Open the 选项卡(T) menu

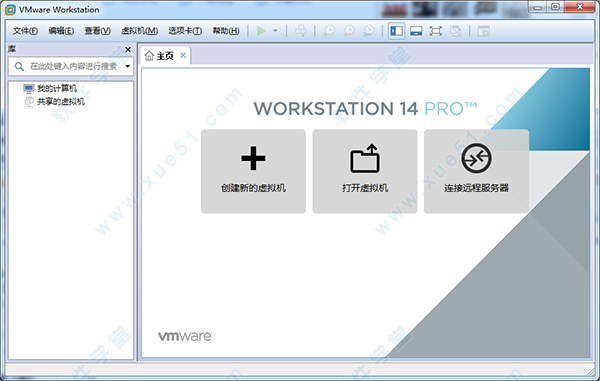(x=185, y=31)
